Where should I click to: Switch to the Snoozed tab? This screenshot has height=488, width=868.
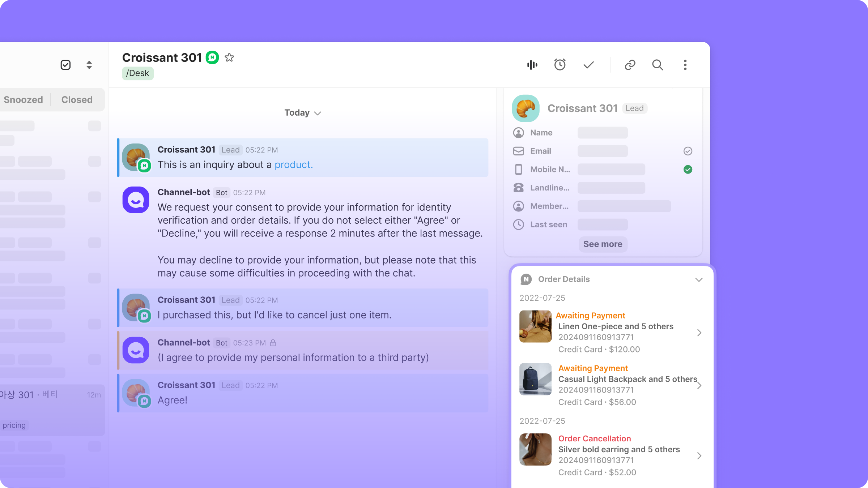(23, 100)
